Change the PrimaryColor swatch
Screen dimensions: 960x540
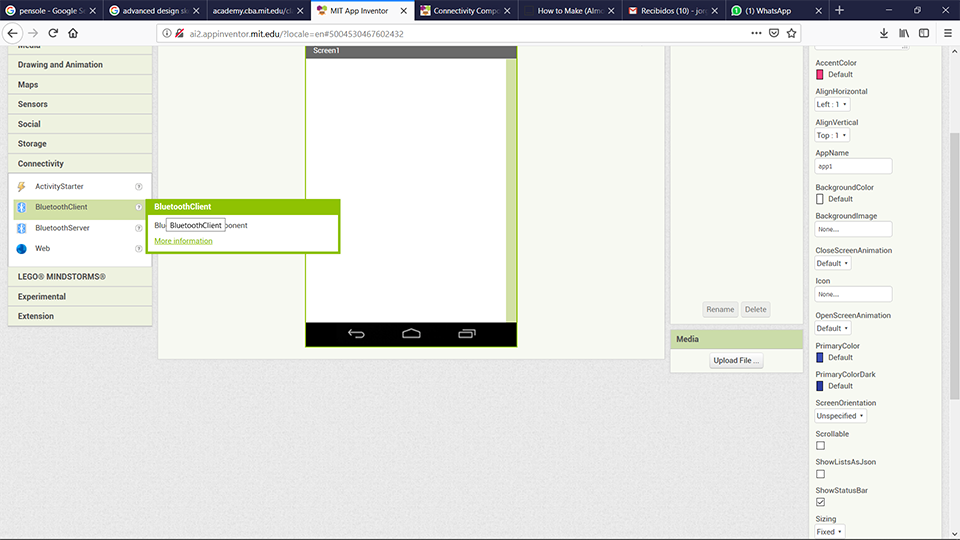pyautogui.click(x=820, y=358)
